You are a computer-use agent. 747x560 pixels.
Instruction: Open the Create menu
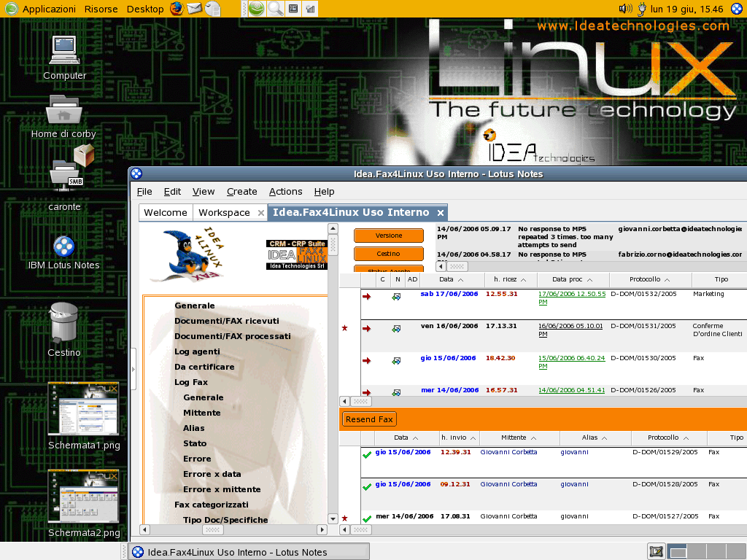point(241,192)
